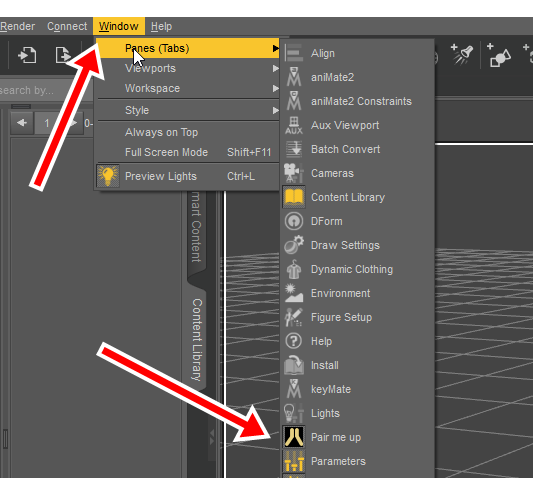
Task: Select Dynamic Clothing entry
Action: point(358,269)
